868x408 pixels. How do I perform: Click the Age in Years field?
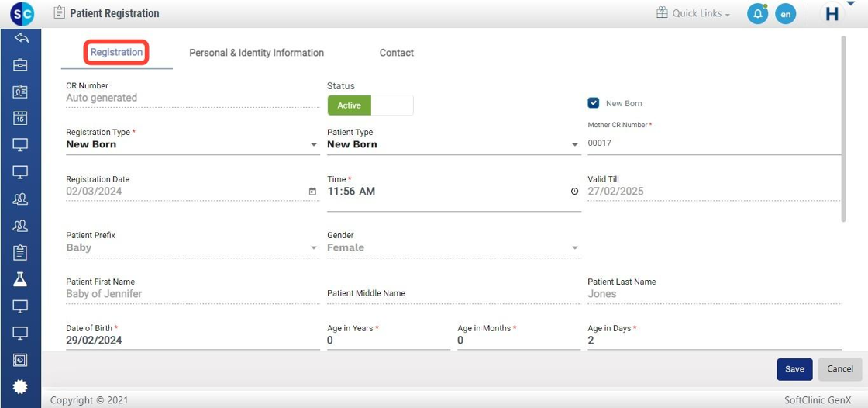coord(388,341)
